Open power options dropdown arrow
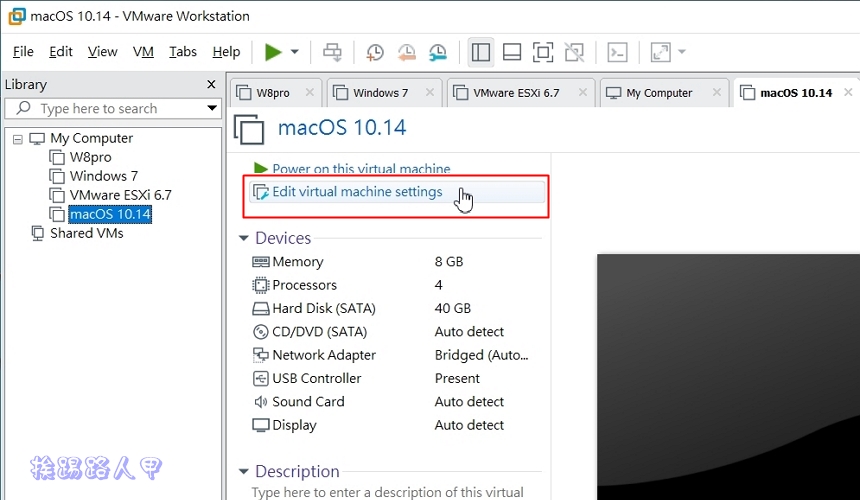 point(295,52)
